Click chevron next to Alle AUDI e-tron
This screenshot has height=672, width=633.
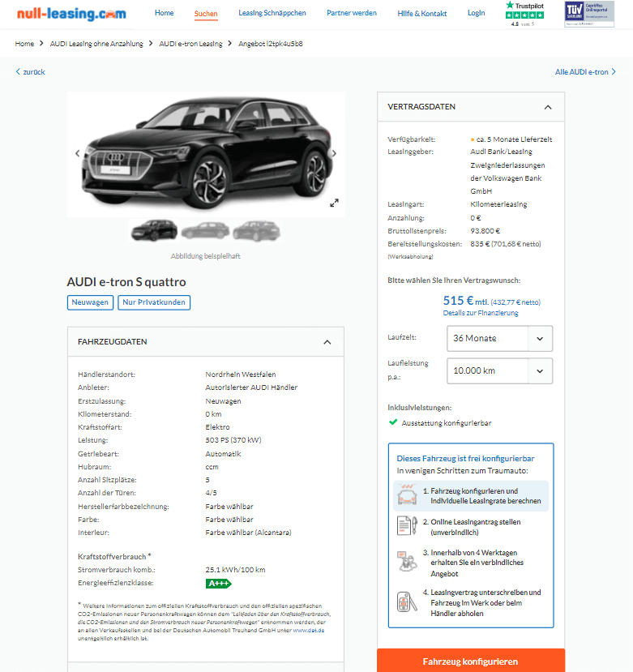[x=614, y=71]
